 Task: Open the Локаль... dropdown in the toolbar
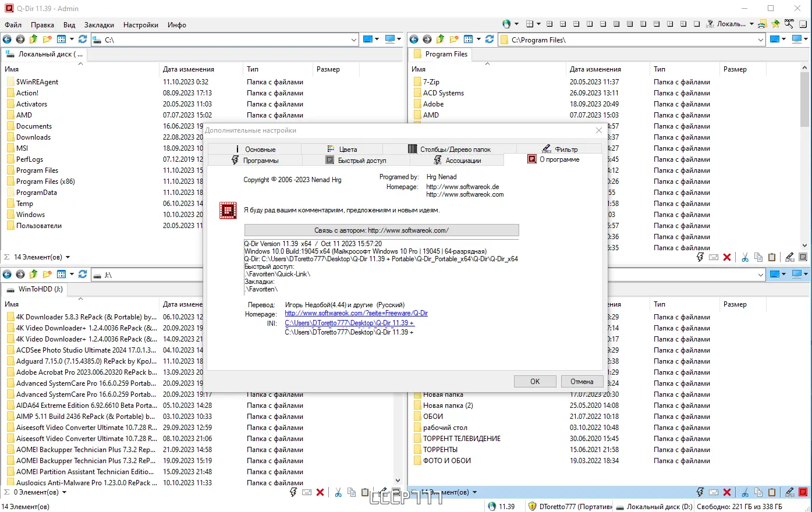pyautogui.click(x=751, y=24)
